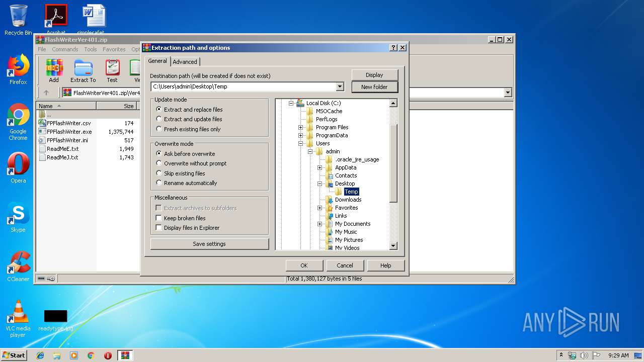This screenshot has height=362, width=644.
Task: Expand Program Files tree node
Action: 300,127
